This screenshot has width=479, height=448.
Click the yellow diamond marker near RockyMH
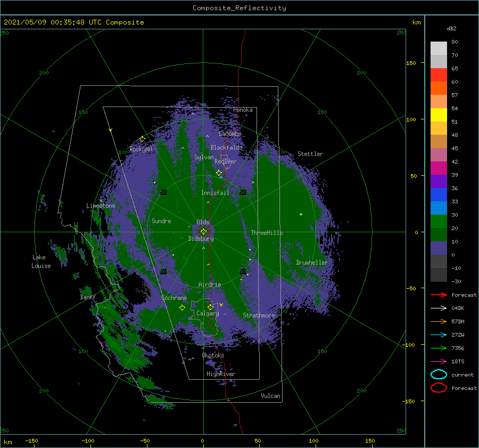(142, 139)
